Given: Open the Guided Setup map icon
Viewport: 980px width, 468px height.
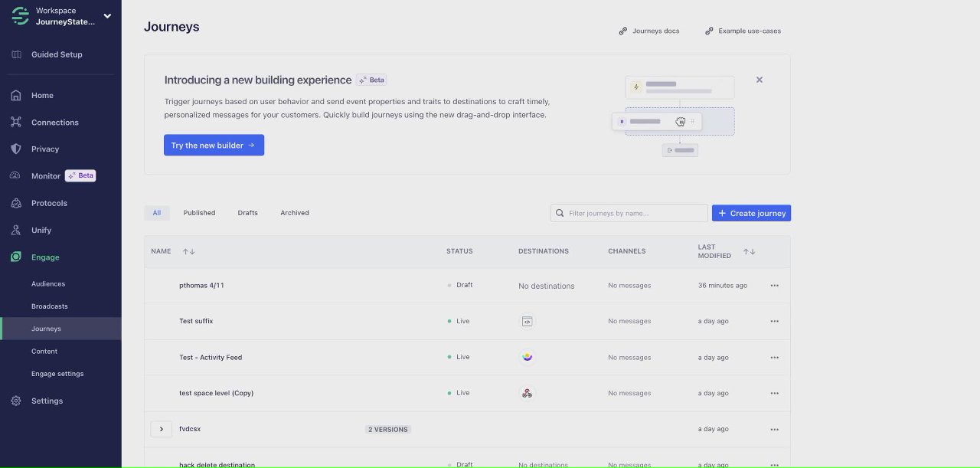Looking at the screenshot, I should (15, 54).
